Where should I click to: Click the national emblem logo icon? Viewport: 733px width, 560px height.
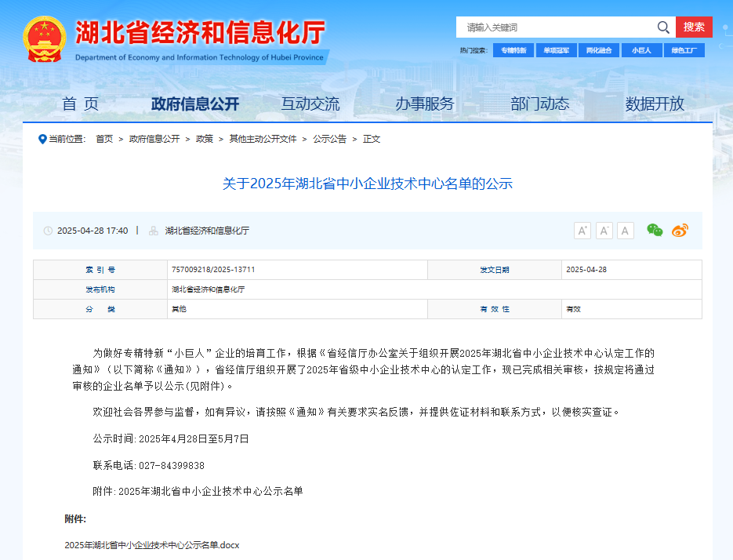tap(44, 37)
